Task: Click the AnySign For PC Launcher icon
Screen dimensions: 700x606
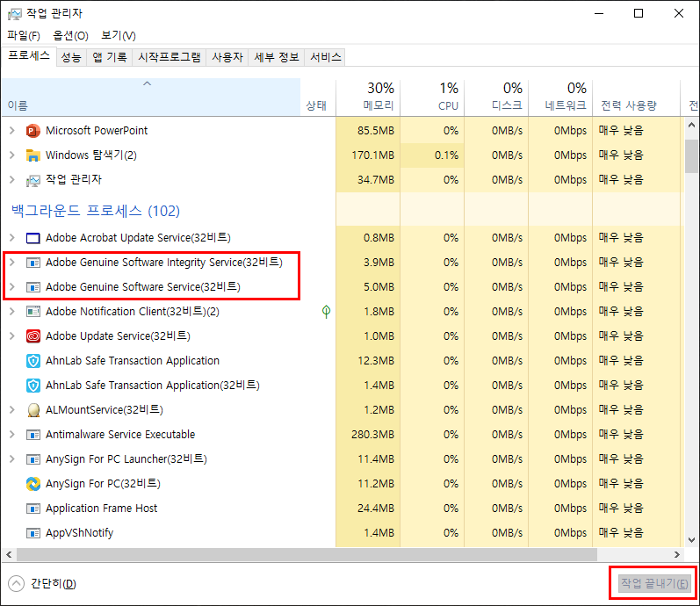Action: (x=33, y=459)
